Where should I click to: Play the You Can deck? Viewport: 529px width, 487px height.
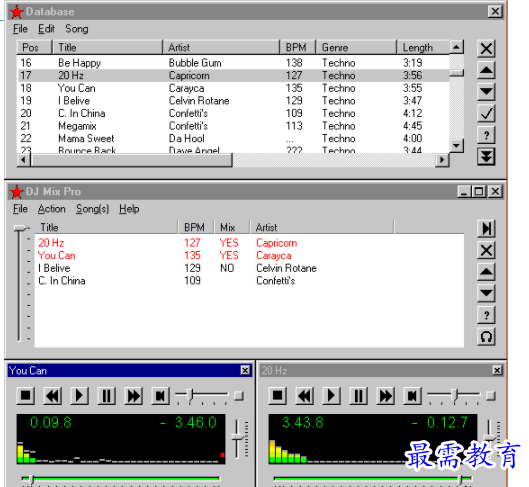[x=80, y=395]
